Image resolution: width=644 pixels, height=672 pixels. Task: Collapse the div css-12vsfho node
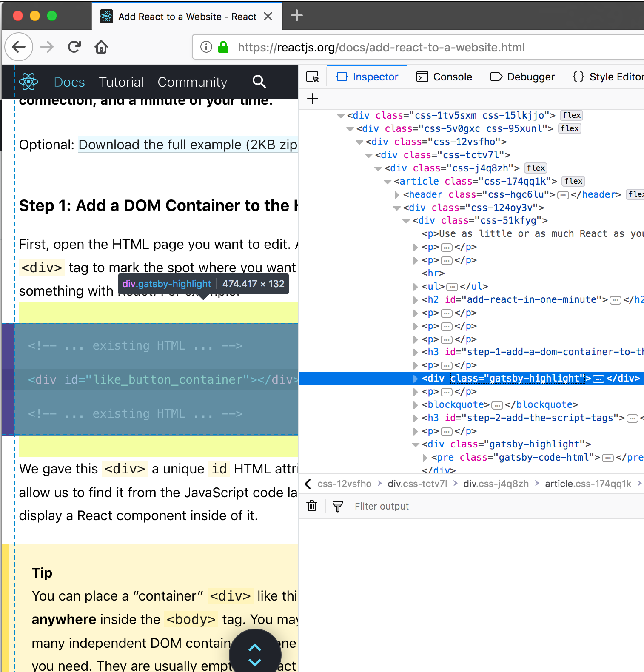(359, 142)
